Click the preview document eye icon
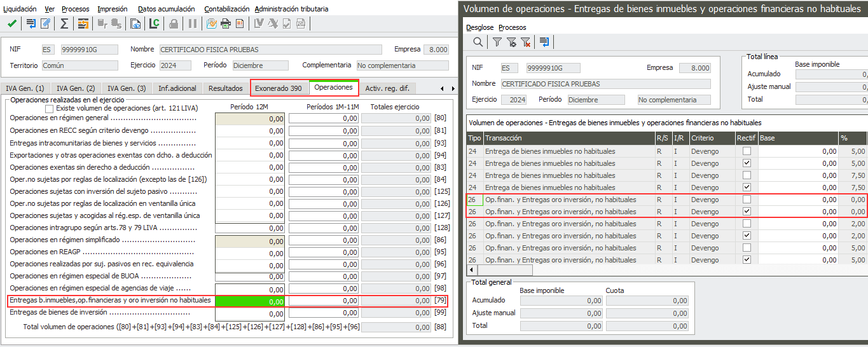The height and width of the screenshot is (347, 868). click(135, 24)
